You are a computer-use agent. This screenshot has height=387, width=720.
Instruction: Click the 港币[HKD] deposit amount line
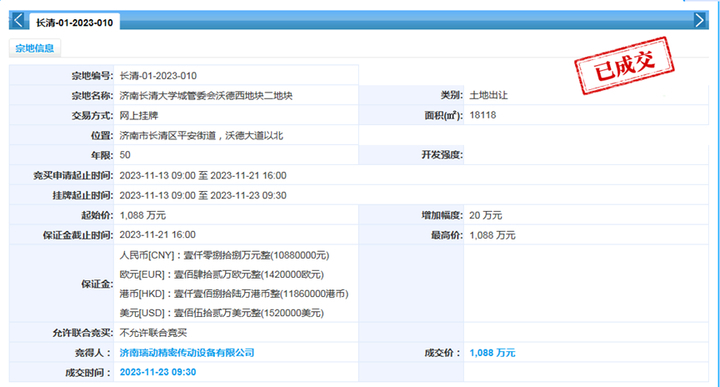click(x=234, y=294)
